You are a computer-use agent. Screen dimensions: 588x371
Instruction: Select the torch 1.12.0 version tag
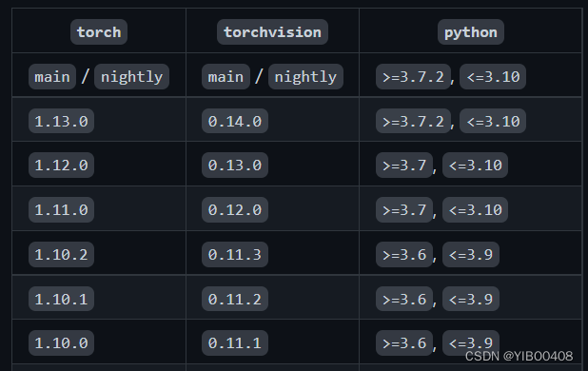point(61,165)
